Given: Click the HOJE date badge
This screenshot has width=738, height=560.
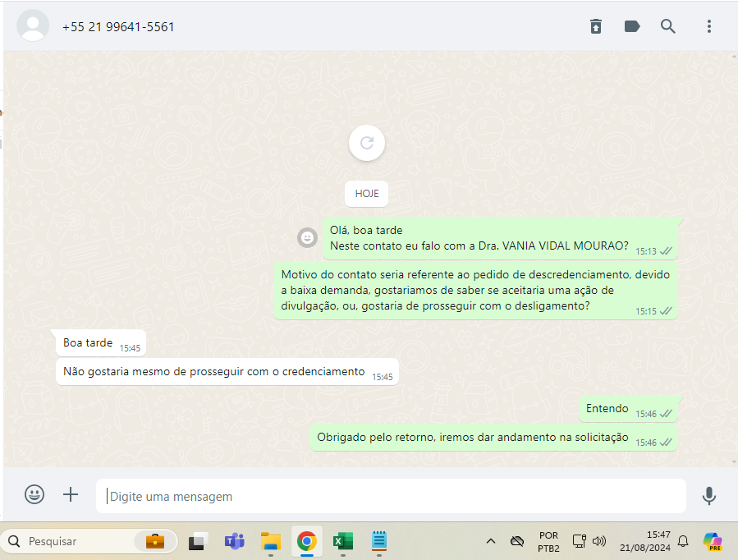Looking at the screenshot, I should pyautogui.click(x=367, y=194).
